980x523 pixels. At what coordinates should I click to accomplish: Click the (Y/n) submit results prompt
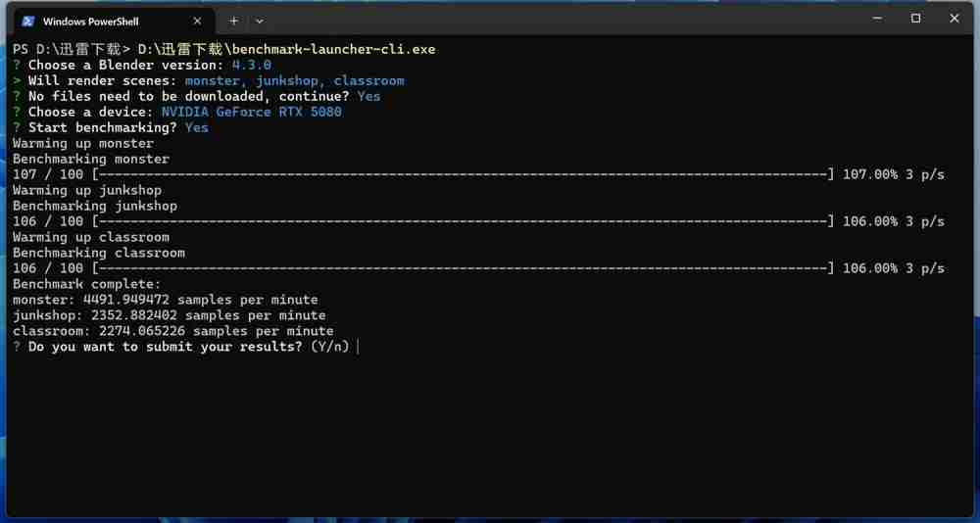[x=331, y=347]
